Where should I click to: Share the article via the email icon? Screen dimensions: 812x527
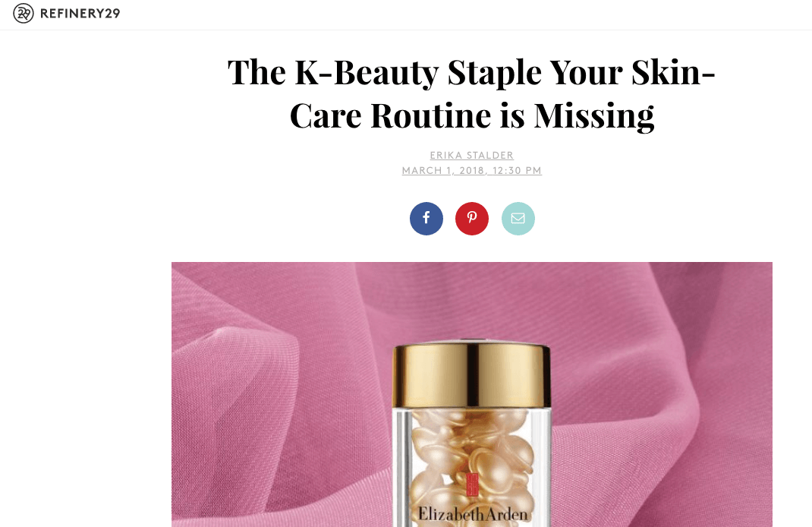[518, 219]
